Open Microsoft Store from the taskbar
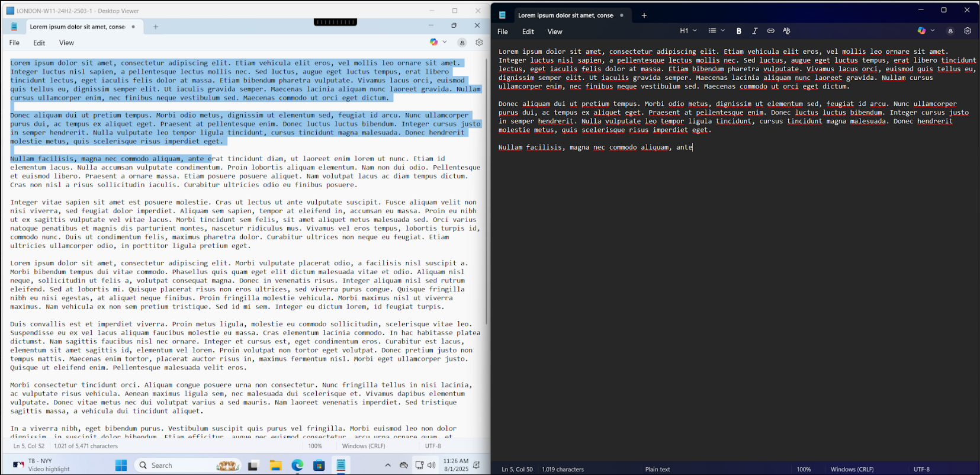Screen dimensions: 980x475 [x=319, y=466]
